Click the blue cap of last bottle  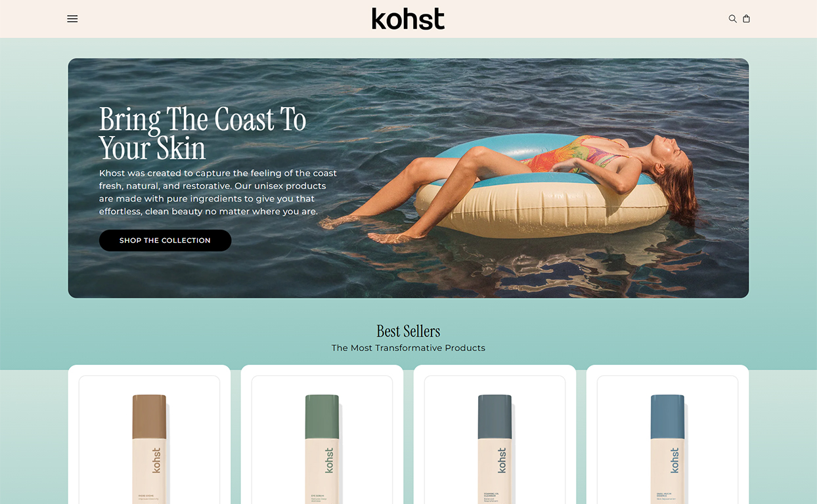click(667, 416)
